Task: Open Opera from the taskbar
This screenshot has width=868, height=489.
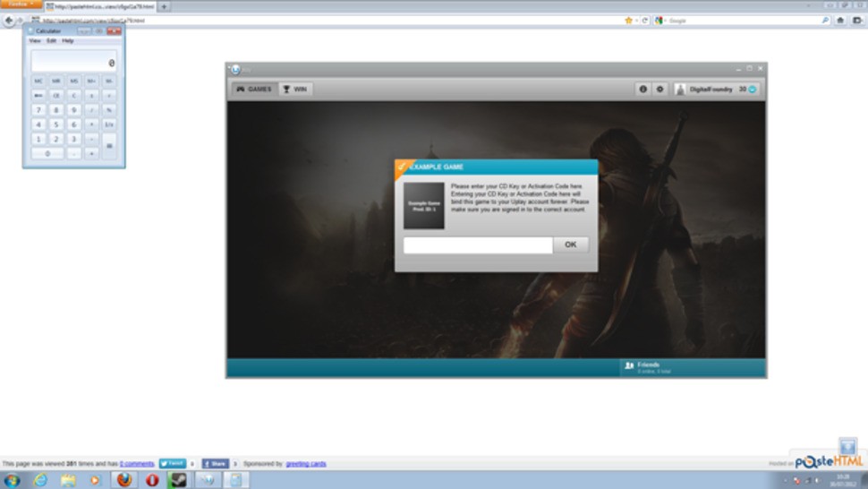Action: pyautogui.click(x=152, y=479)
